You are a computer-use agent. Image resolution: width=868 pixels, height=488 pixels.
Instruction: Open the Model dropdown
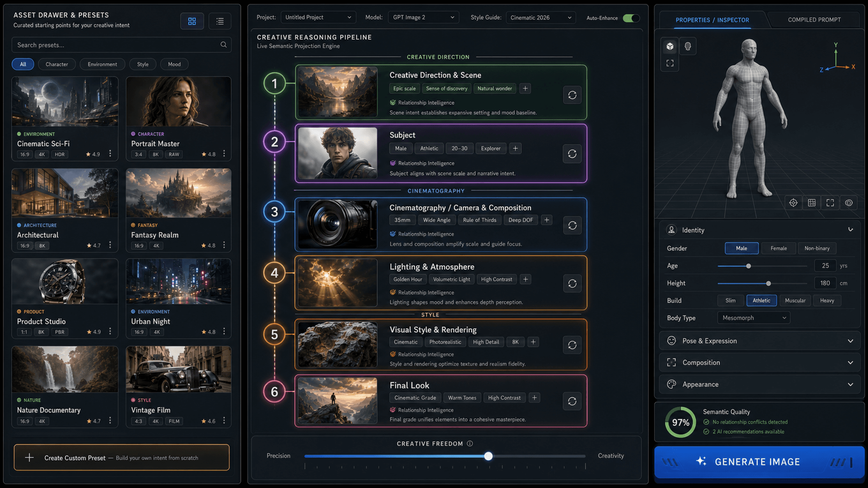423,17
